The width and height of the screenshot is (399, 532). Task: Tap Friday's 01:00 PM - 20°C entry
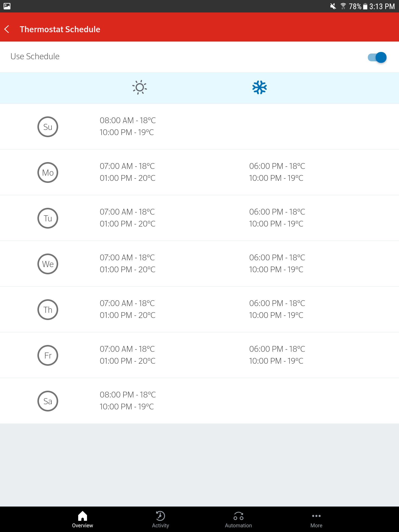128,361
